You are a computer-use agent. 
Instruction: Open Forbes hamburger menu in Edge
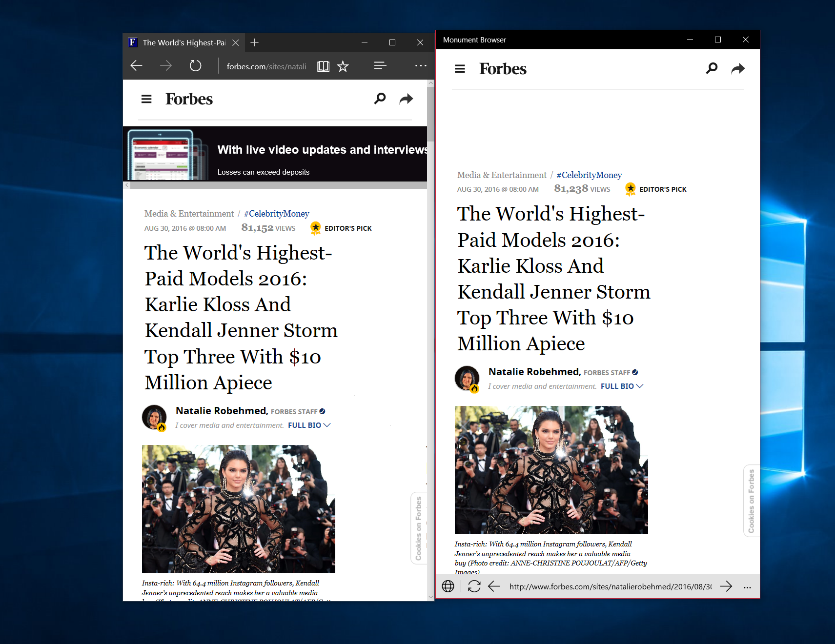(x=146, y=99)
